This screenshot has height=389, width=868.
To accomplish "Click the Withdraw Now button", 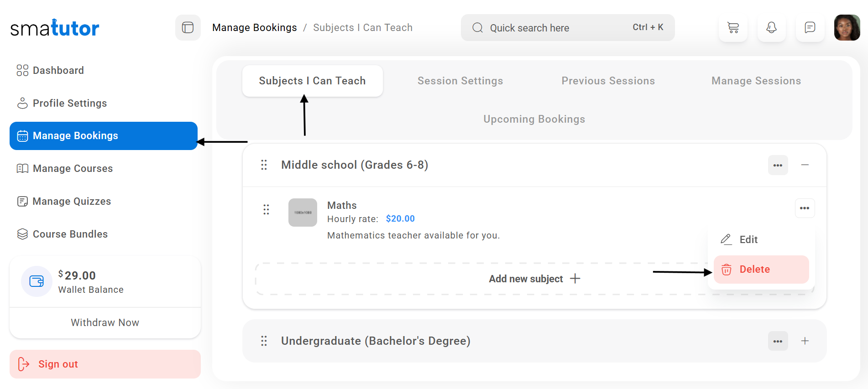I will [x=105, y=323].
